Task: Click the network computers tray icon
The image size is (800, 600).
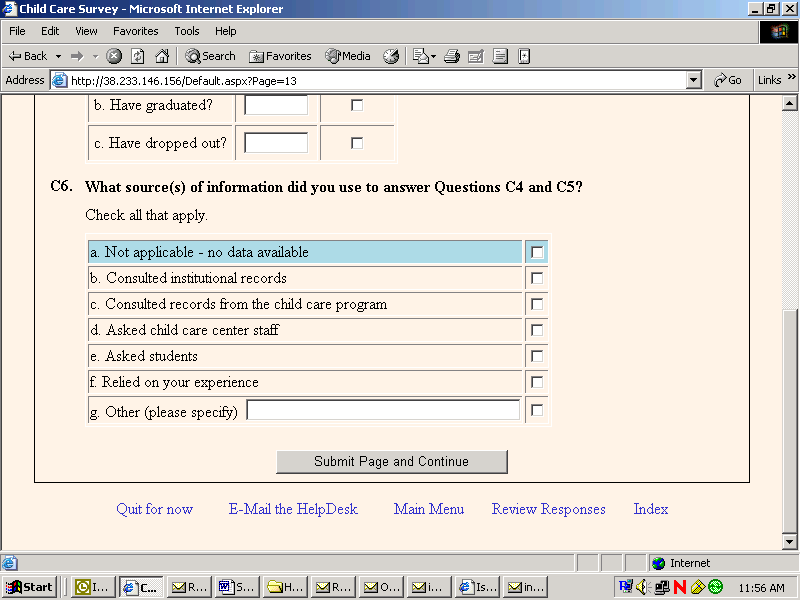Action: 662,587
